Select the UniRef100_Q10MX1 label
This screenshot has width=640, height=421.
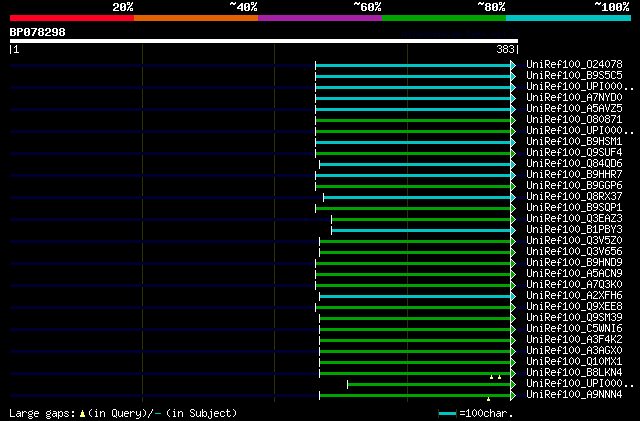point(574,362)
